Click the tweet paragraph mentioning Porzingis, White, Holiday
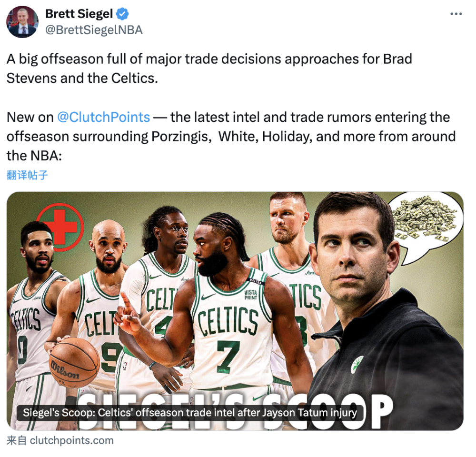The height and width of the screenshot is (457, 476). [231, 137]
